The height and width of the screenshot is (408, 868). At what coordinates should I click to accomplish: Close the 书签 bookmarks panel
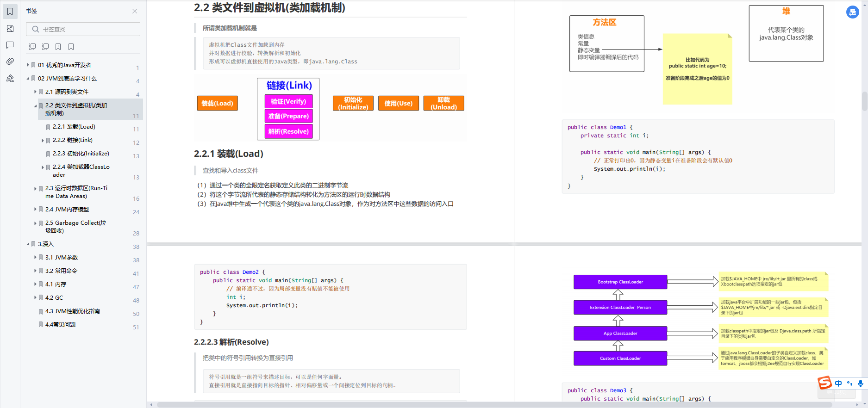click(x=135, y=11)
